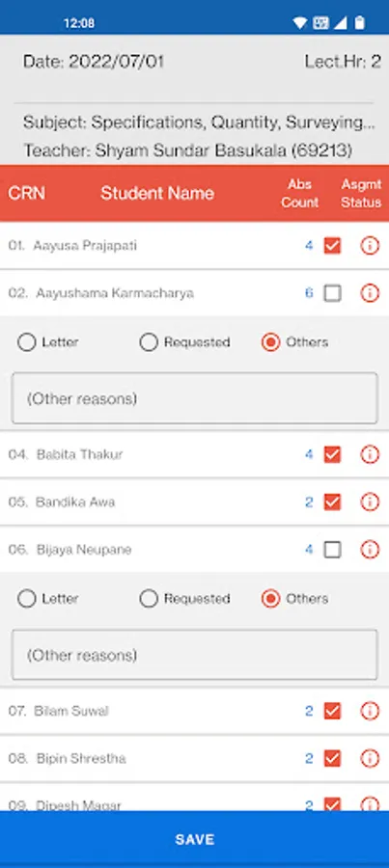The image size is (389, 868).
Task: Open info icon for Bipin Shrestha
Action: pos(370,758)
